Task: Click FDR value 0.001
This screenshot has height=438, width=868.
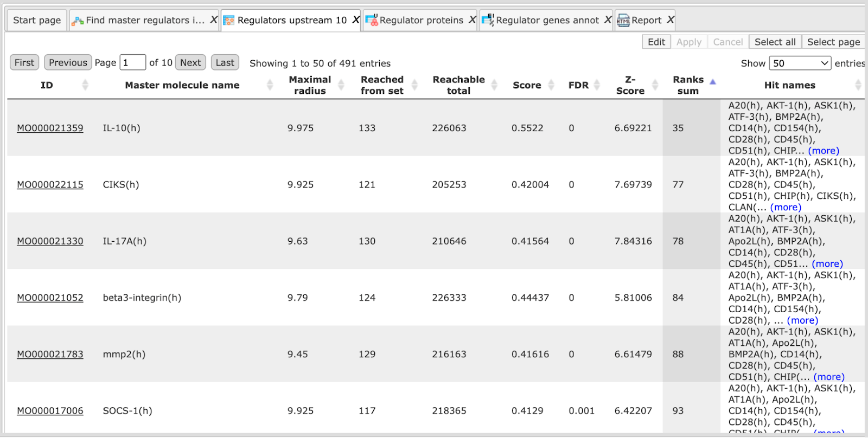Action: pos(582,410)
